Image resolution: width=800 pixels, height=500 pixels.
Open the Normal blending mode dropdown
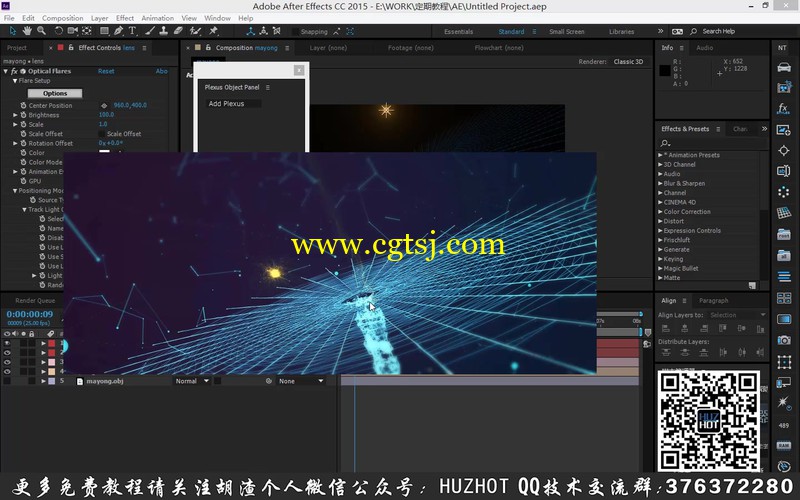pos(192,381)
